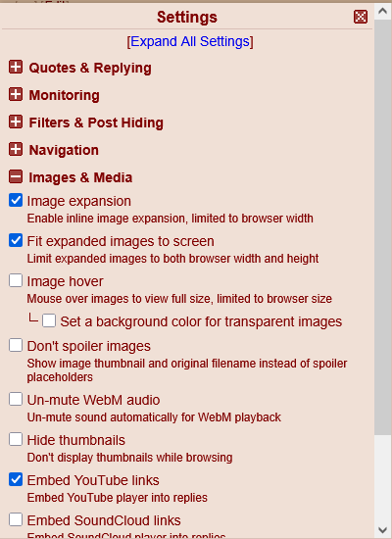Click the scrollbar up arrow
This screenshot has width=392, height=539.
[383, 11]
